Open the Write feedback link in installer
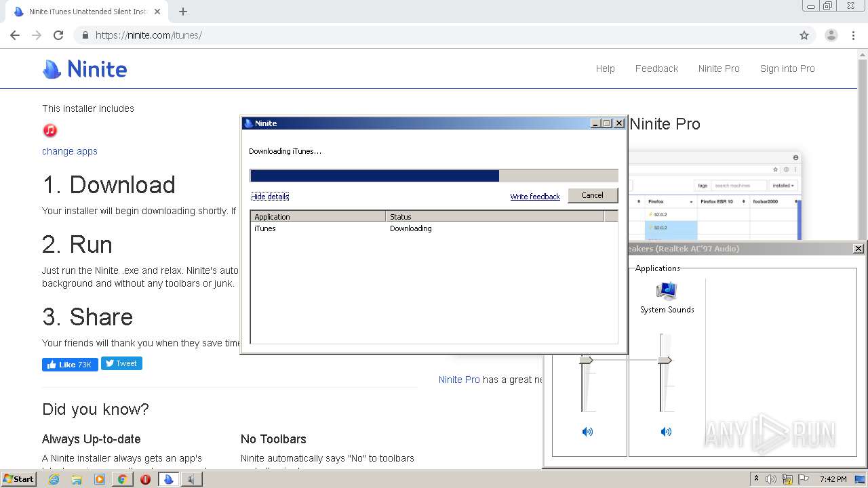The height and width of the screenshot is (488, 868). click(535, 197)
